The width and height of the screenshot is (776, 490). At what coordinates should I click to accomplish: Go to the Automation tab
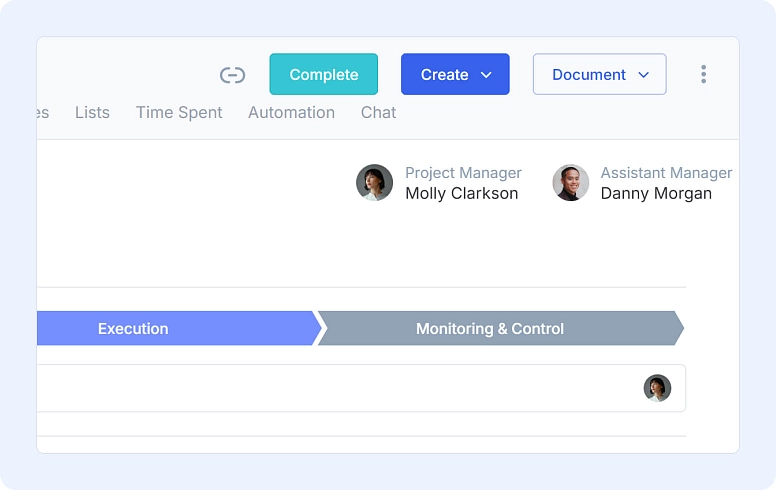[x=291, y=112]
